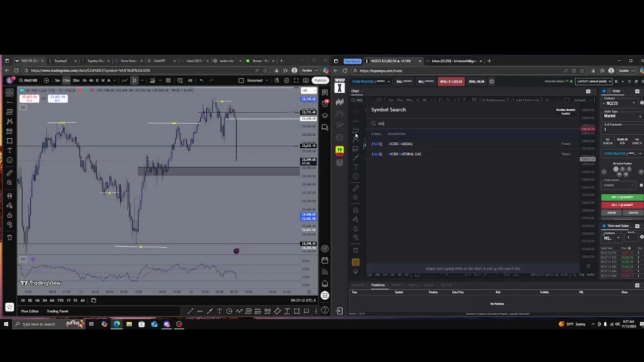Screen dimensions: 644x362
Task: Click the trash remove-drawings icon in TradingView sidebar
Action: (10, 237)
